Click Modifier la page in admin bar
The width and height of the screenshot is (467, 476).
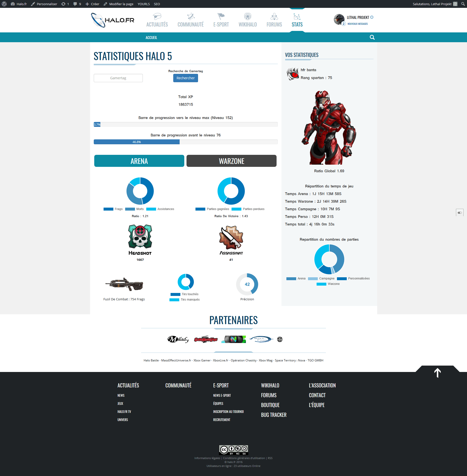tap(119, 4)
